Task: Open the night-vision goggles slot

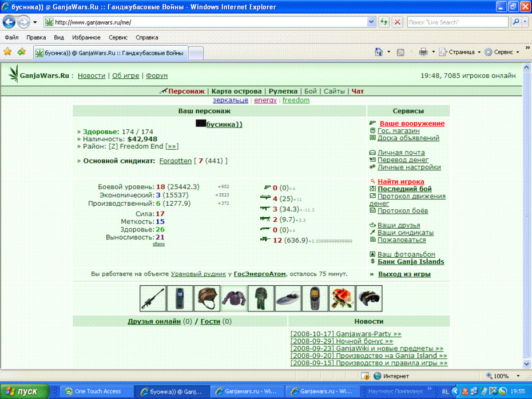Action: 369,298
